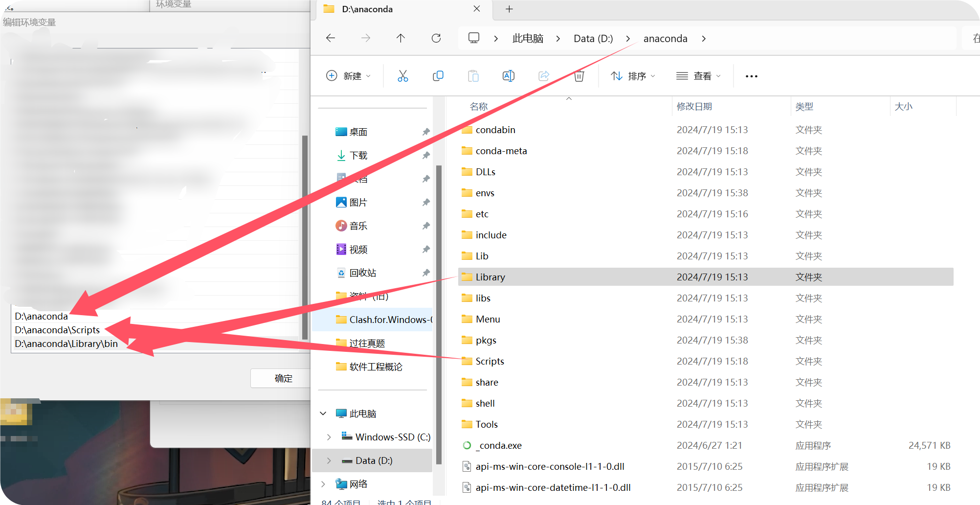The width and height of the screenshot is (980, 505).
Task: Sort files by 名称 column
Action: click(479, 106)
